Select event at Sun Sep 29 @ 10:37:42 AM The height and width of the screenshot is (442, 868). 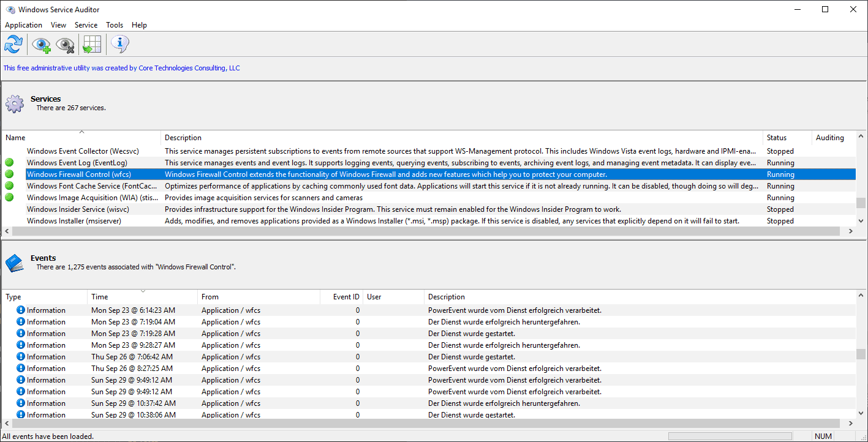[429, 403]
